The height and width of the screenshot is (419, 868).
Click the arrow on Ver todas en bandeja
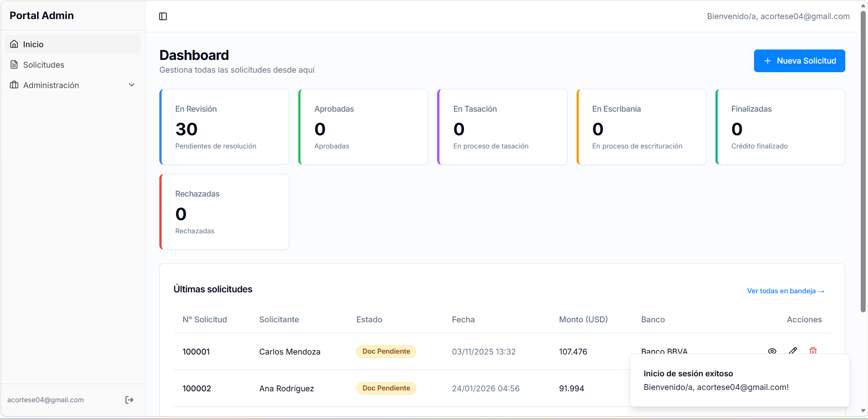pos(821,291)
